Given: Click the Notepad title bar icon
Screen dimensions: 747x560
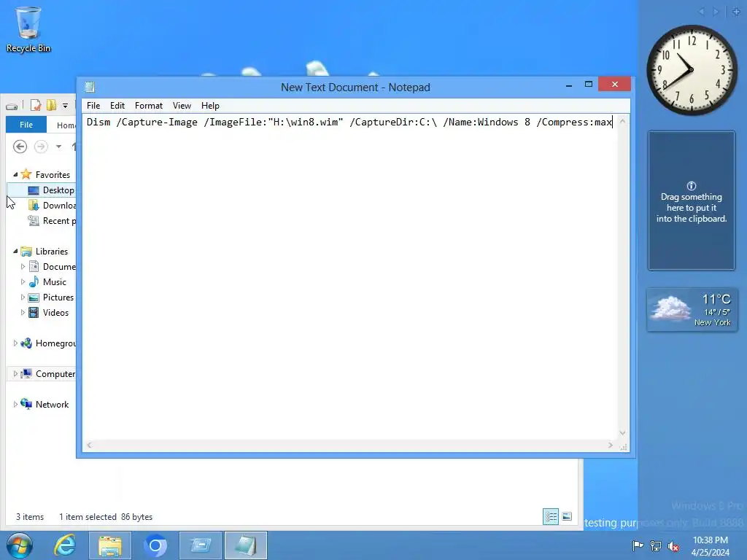Looking at the screenshot, I should [90, 87].
